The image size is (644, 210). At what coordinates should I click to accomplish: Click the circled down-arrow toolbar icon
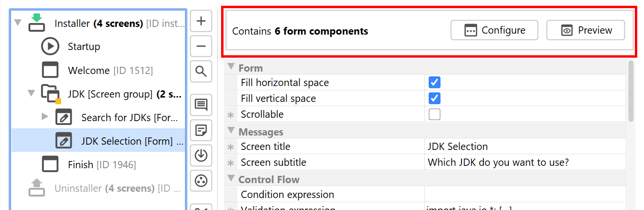click(x=201, y=155)
